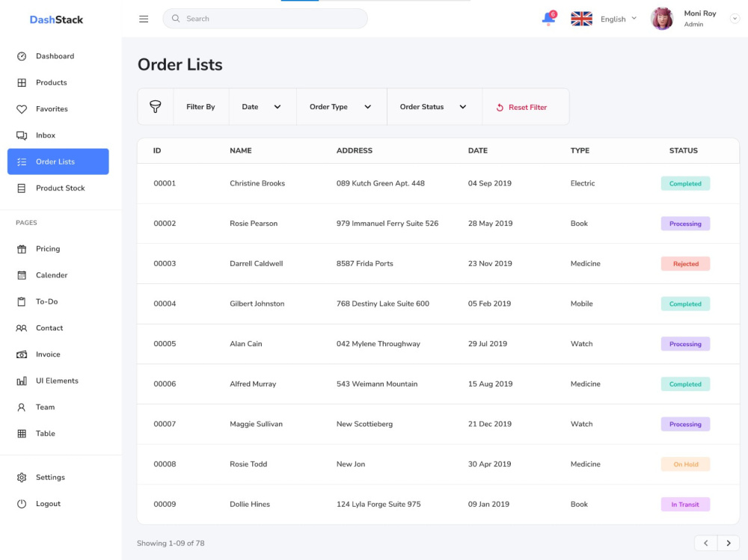748x560 pixels.
Task: Click date 15 Aug 2019
Action: click(x=490, y=384)
